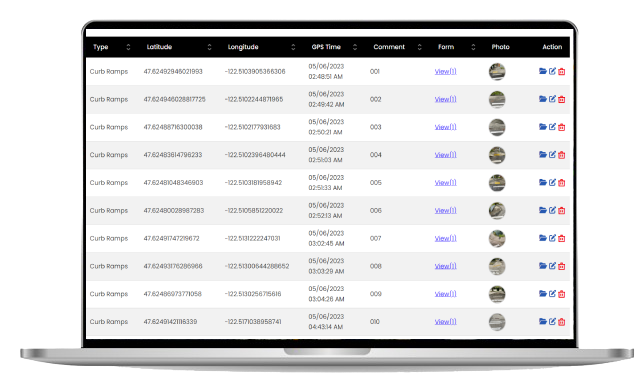The width and height of the screenshot is (640, 390).
Task: Open photo thumbnail in comment 004 row
Action: tap(497, 155)
